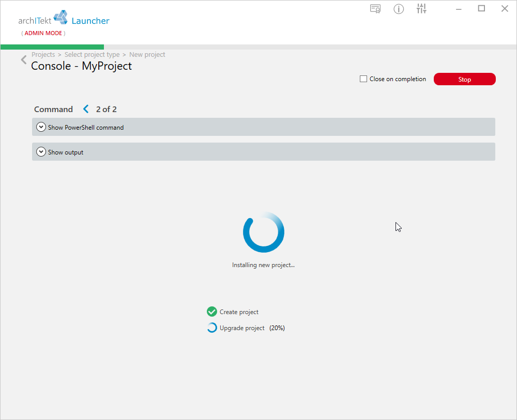
Task: Expand the Show PowerShell command section
Action: click(x=264, y=127)
